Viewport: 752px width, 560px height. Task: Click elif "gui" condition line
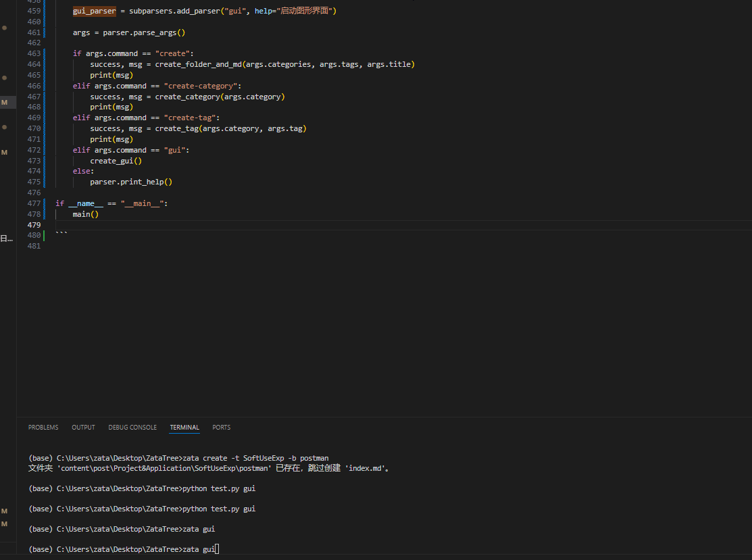[131, 150]
